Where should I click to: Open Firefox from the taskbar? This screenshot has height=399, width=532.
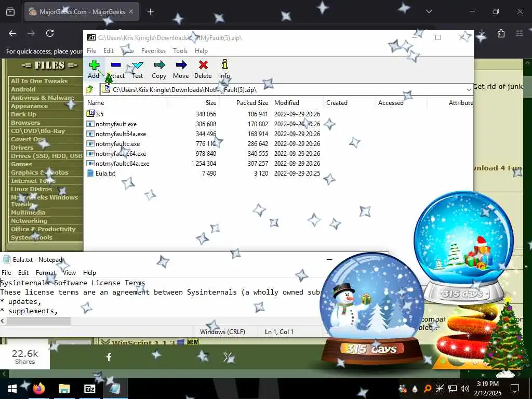(39, 389)
